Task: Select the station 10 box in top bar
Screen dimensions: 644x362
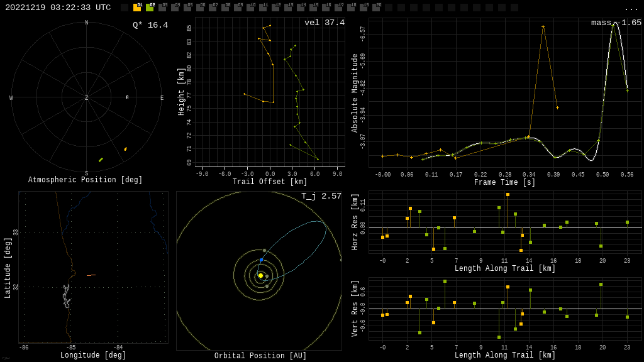Action: [250, 8]
